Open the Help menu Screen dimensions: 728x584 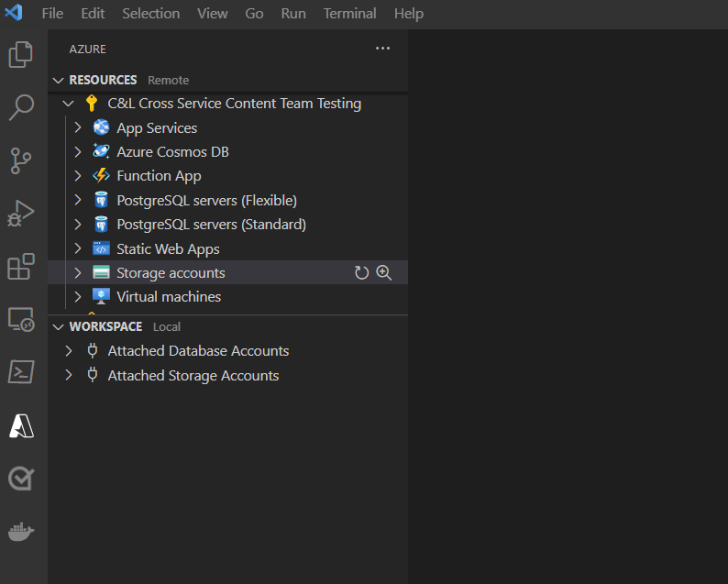409,14
